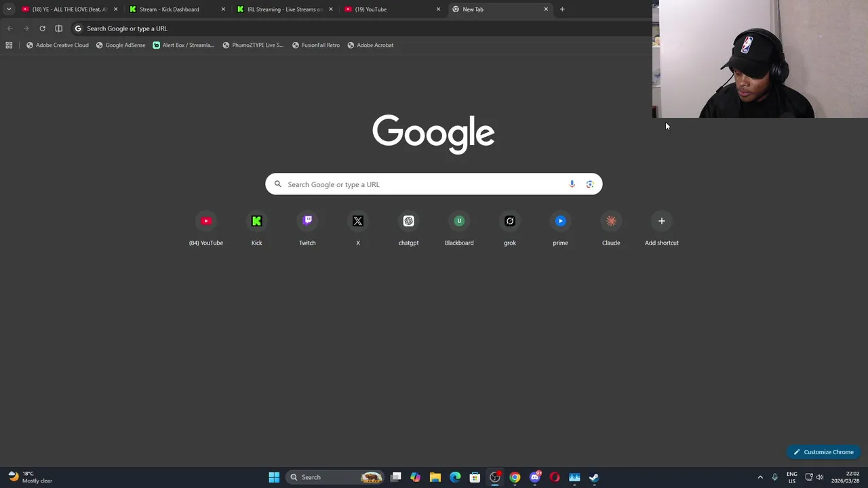
Task: Launch Copilot from taskbar
Action: pyautogui.click(x=415, y=477)
